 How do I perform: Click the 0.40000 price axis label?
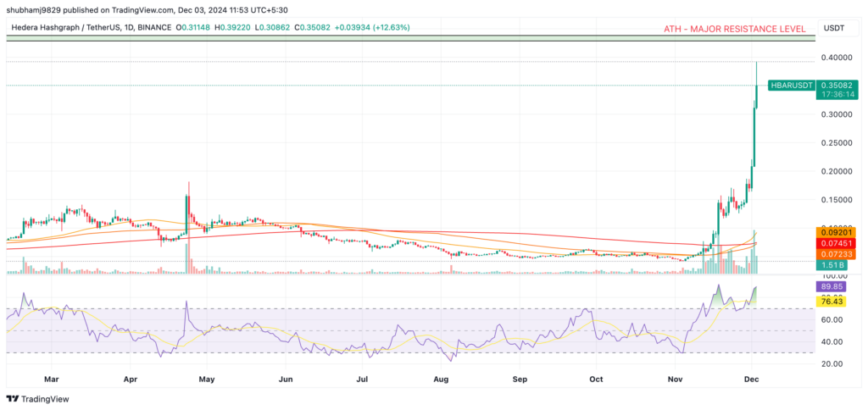click(836, 58)
